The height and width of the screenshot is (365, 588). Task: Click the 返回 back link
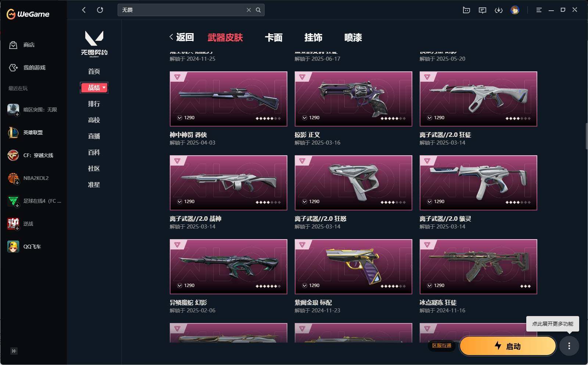182,37
